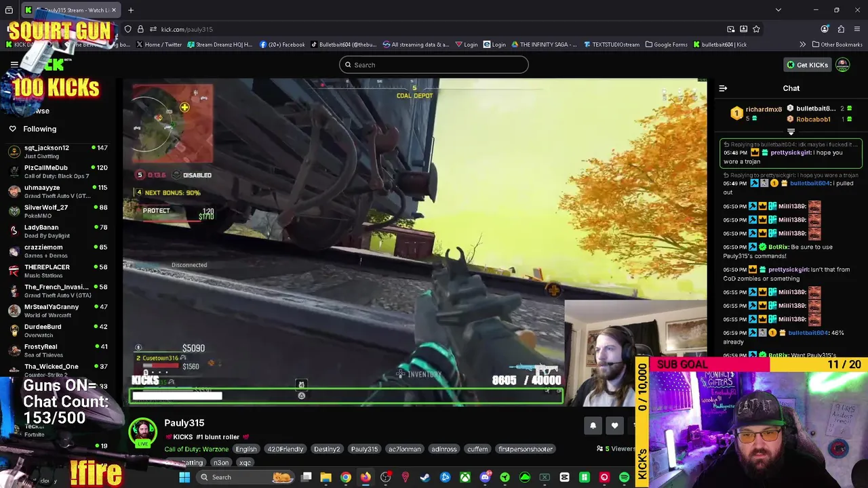Image resolution: width=868 pixels, height=488 pixels.
Task: Click the Pauly315 streamer avatar
Action: click(143, 432)
